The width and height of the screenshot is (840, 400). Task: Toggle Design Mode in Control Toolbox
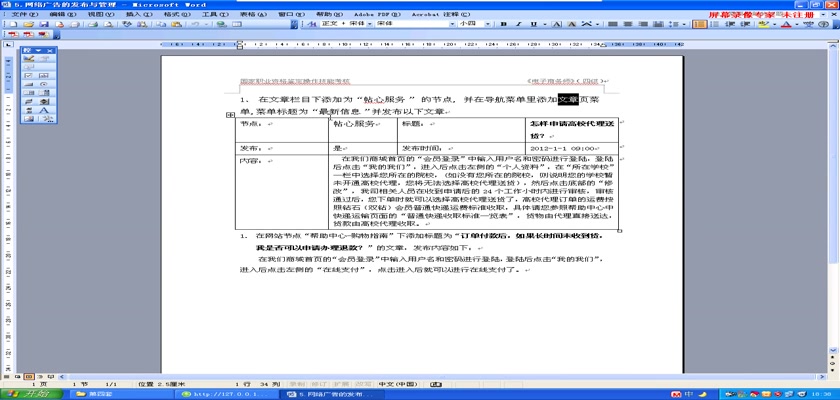28,58
